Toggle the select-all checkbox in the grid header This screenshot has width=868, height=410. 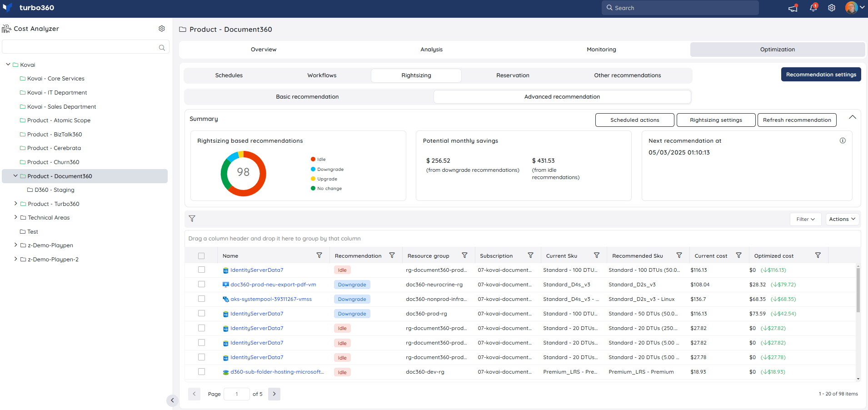(201, 256)
